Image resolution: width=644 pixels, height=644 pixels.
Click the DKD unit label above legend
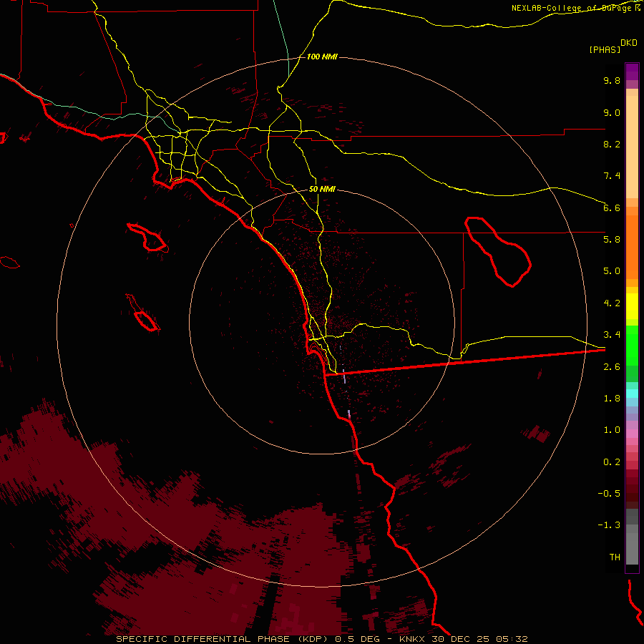629,43
